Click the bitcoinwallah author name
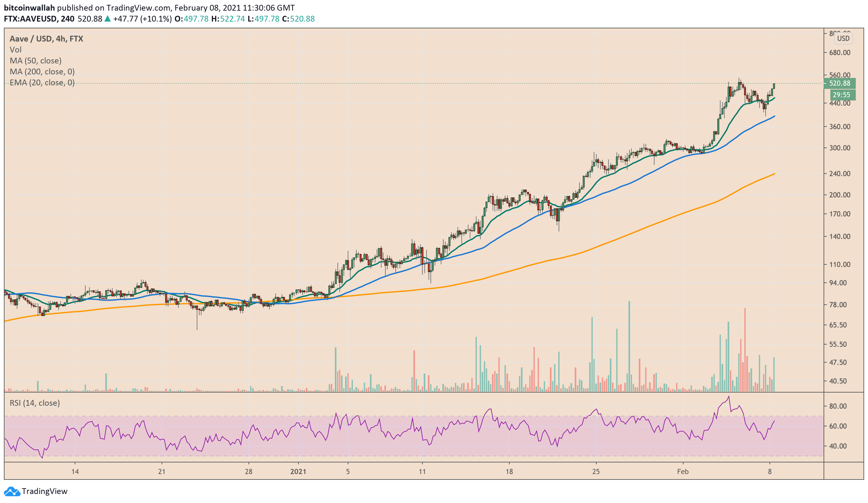 pyautogui.click(x=29, y=8)
